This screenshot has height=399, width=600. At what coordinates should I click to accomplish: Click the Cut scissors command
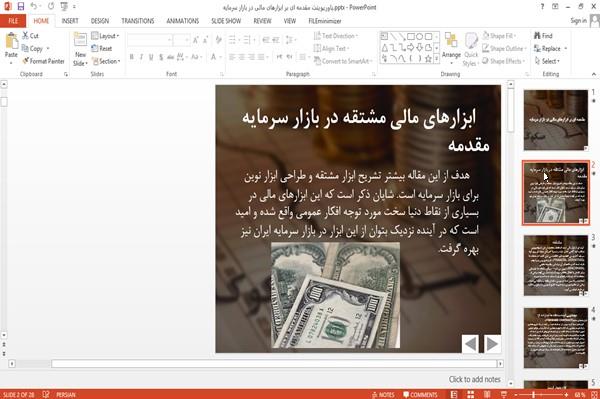coord(30,36)
